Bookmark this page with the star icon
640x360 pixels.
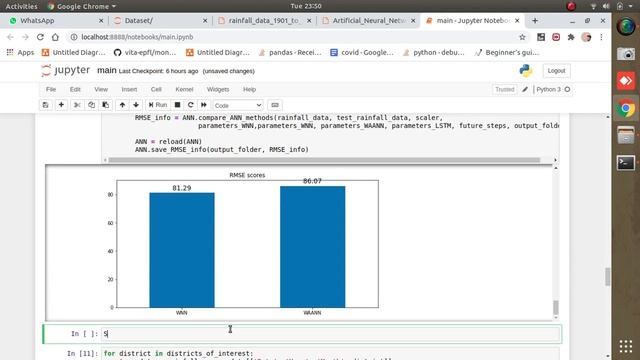tap(522, 37)
